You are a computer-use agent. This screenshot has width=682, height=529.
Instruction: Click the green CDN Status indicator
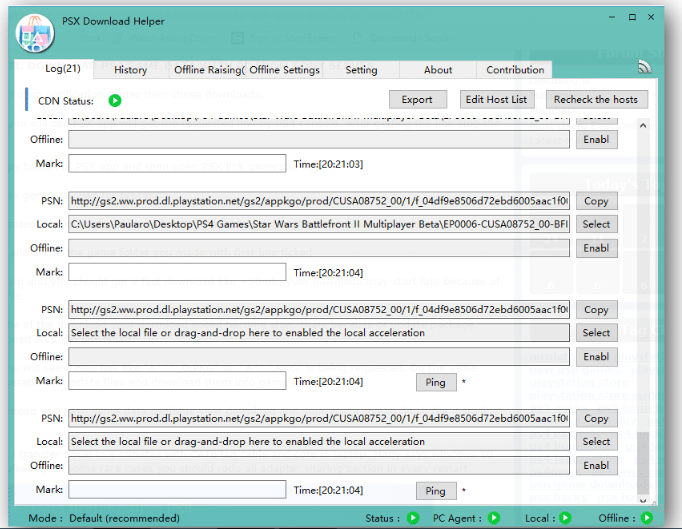point(115,100)
